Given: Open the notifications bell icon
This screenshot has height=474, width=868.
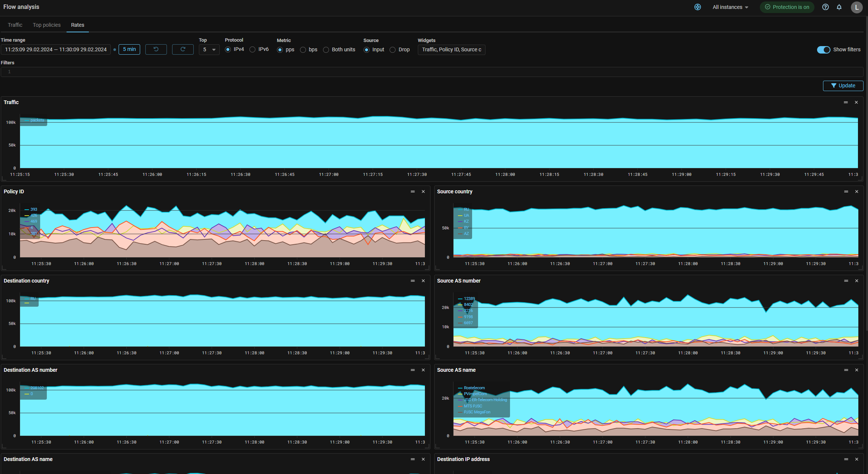Looking at the screenshot, I should click(839, 7).
